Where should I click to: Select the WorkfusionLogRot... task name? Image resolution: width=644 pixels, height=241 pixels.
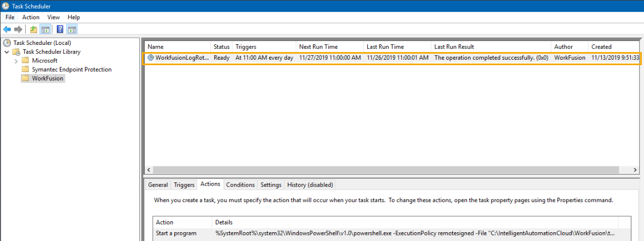click(x=182, y=58)
